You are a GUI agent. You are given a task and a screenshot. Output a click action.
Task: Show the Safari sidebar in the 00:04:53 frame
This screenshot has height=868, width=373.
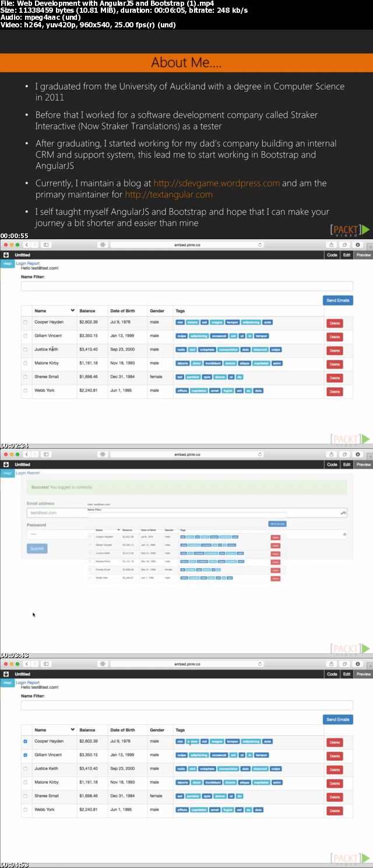pos(46,664)
